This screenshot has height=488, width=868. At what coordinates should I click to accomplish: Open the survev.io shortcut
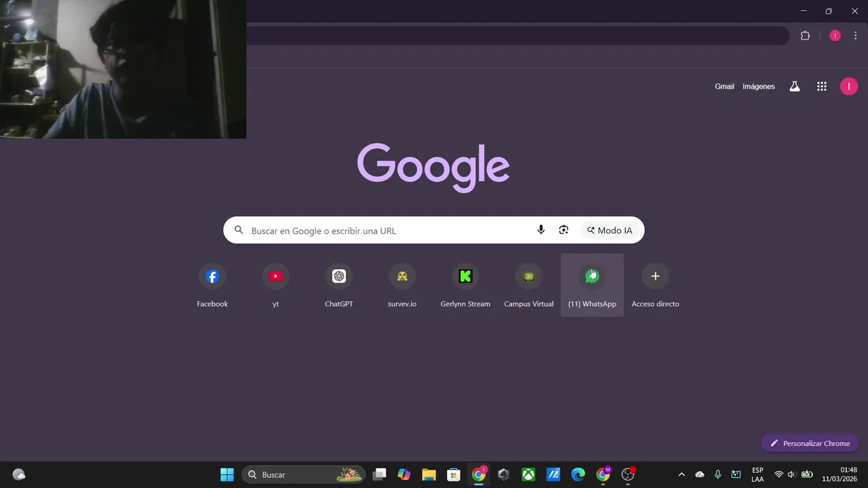pyautogui.click(x=402, y=285)
